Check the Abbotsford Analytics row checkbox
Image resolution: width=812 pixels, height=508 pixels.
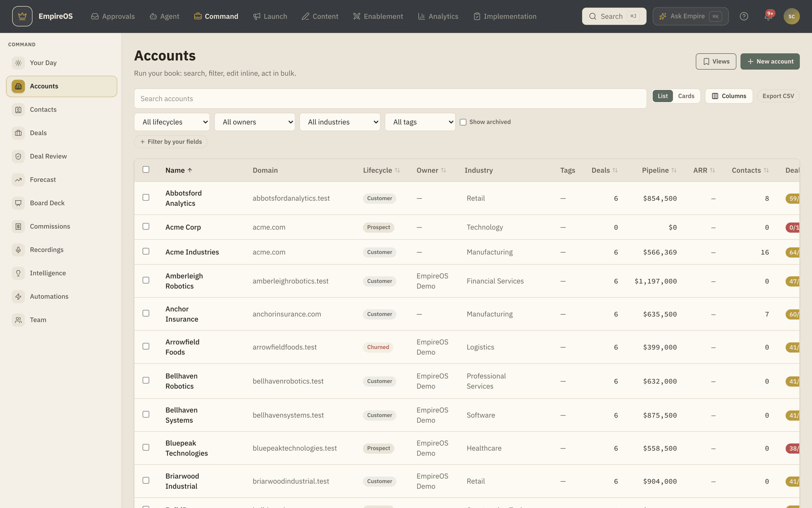point(146,198)
